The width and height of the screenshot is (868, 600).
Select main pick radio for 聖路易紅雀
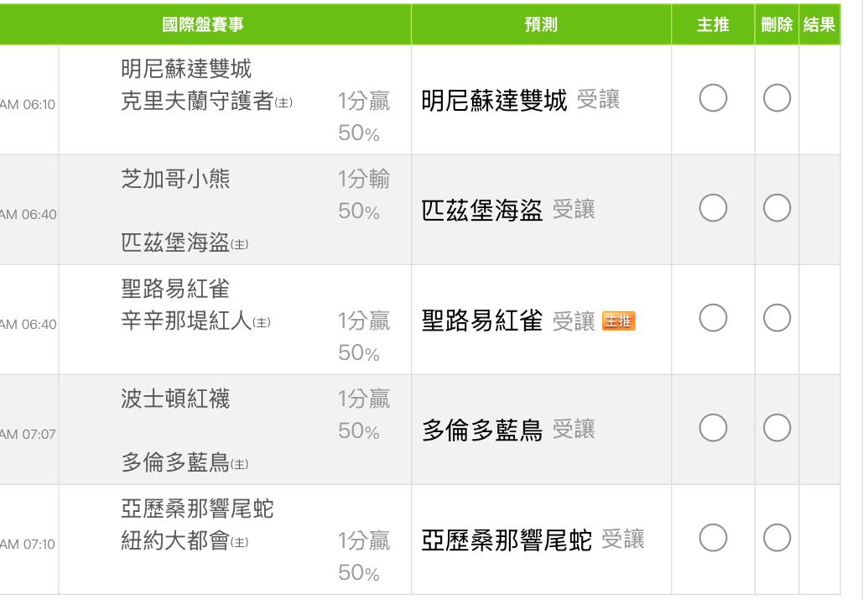(x=713, y=317)
